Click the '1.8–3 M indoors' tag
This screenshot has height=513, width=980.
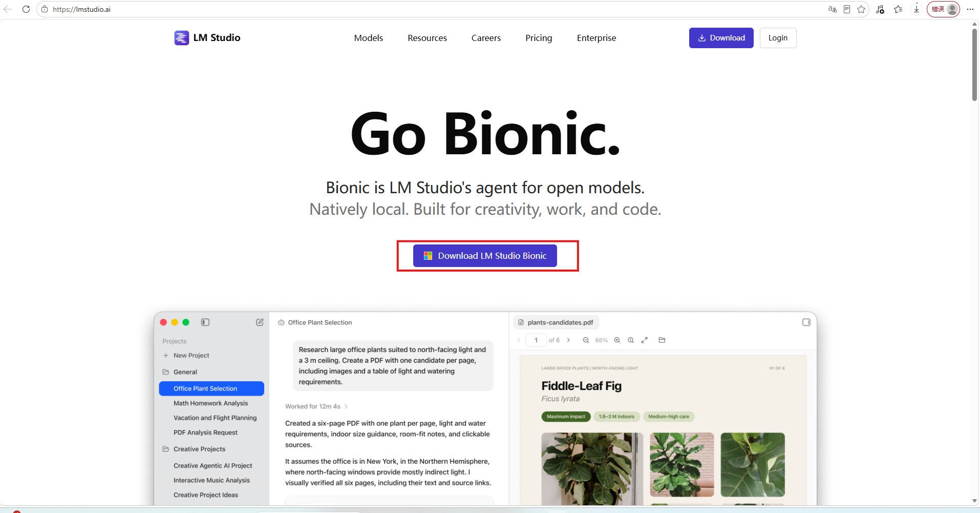pyautogui.click(x=616, y=417)
